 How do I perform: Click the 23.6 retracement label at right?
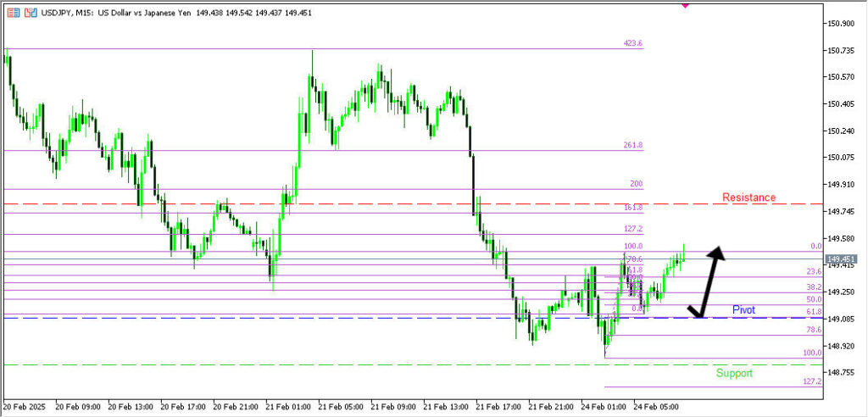click(813, 271)
